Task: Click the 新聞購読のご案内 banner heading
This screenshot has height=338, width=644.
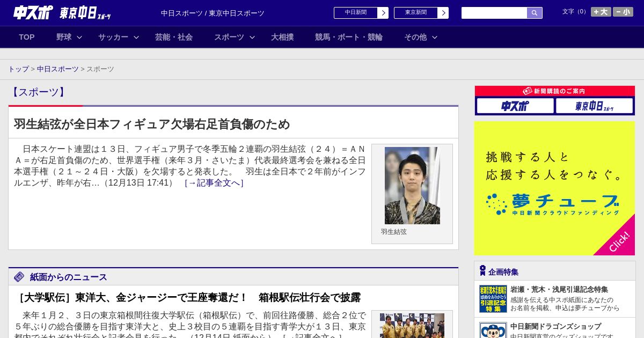Action: tap(555, 91)
